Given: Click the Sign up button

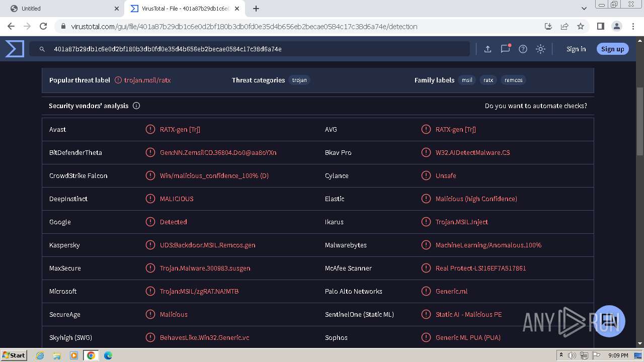Looking at the screenshot, I should coord(612,49).
